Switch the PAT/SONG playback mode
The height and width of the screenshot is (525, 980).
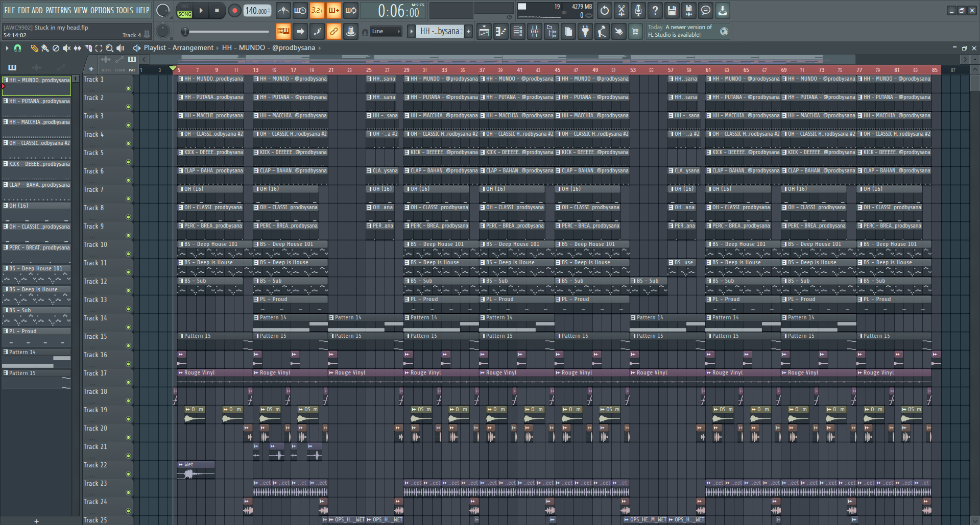(184, 10)
